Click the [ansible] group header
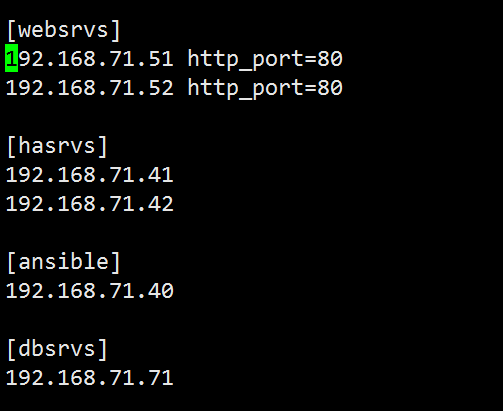503x411 pixels. (63, 262)
